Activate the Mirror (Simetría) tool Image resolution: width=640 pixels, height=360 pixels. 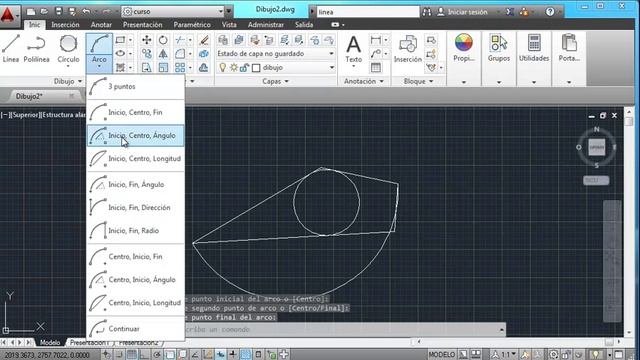(x=163, y=53)
